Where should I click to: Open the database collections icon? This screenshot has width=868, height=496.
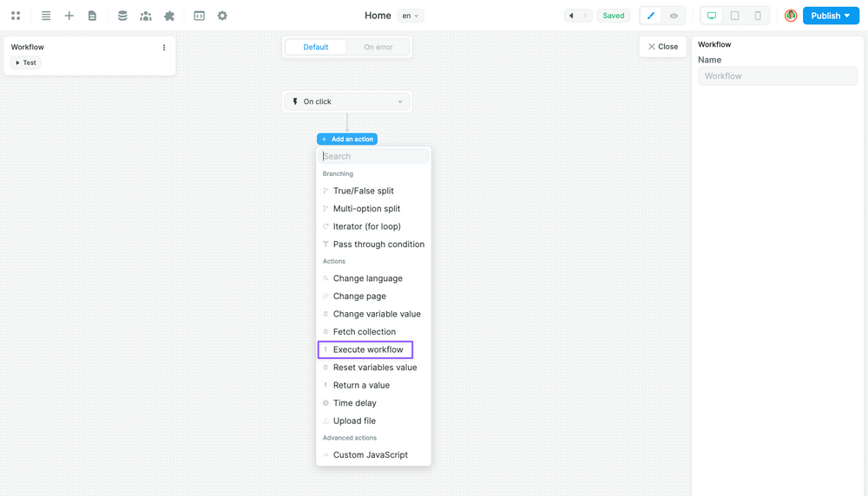(x=122, y=16)
